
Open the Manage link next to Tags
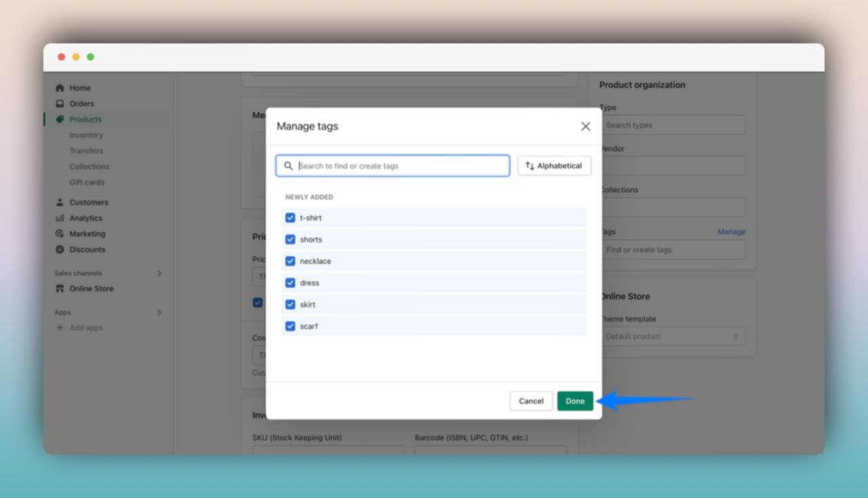tap(731, 231)
